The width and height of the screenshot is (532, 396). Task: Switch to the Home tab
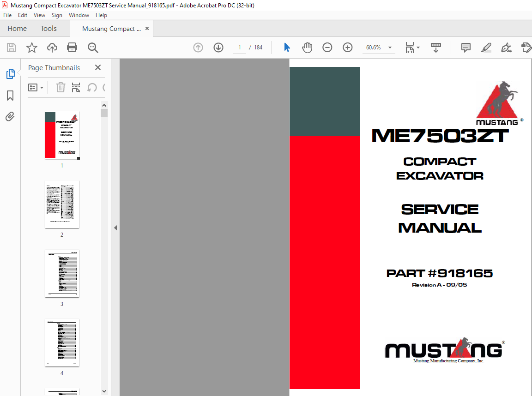point(17,29)
